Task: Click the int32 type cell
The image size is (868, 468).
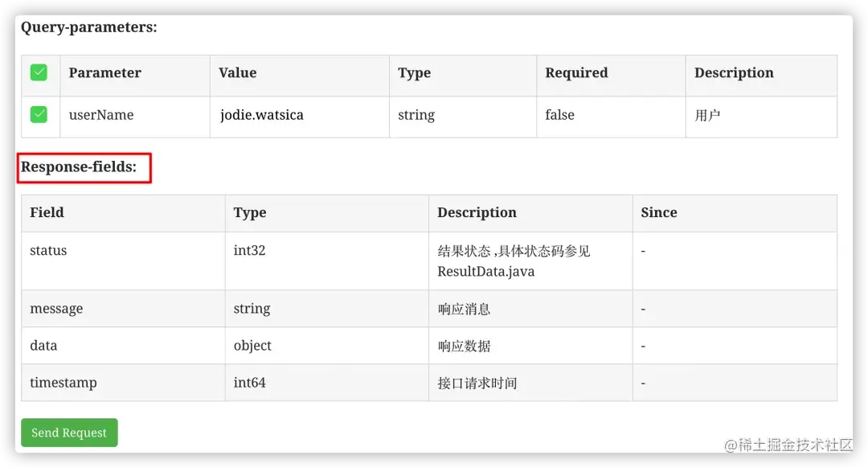Action: pyautogui.click(x=326, y=261)
